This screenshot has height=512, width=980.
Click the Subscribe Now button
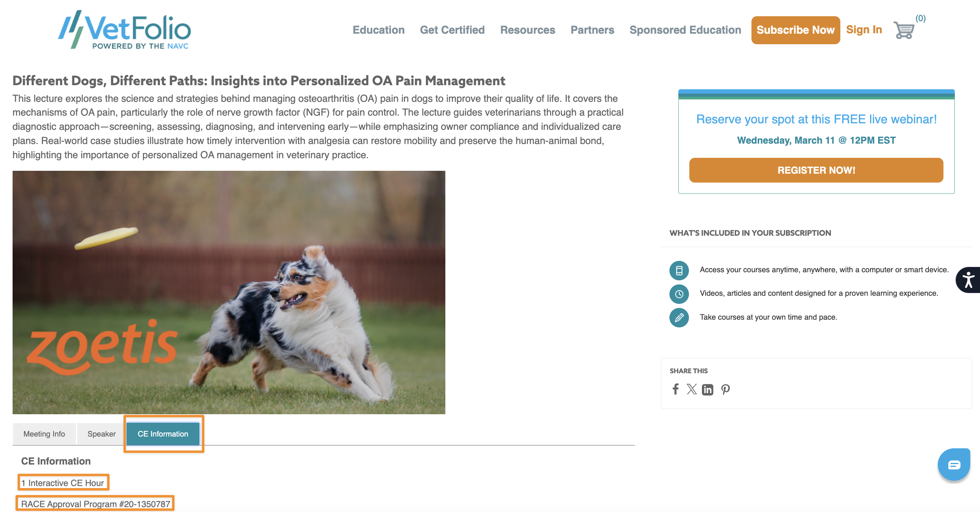796,30
